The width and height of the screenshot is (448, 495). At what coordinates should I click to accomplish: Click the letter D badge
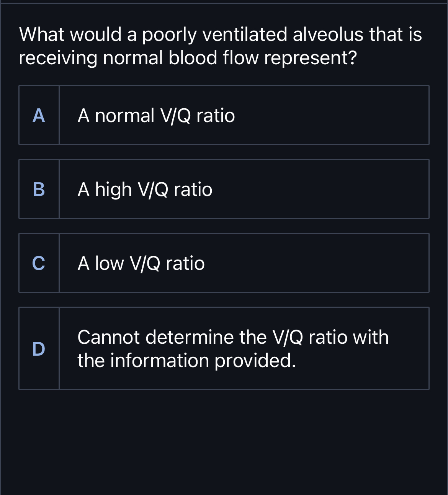click(x=39, y=348)
